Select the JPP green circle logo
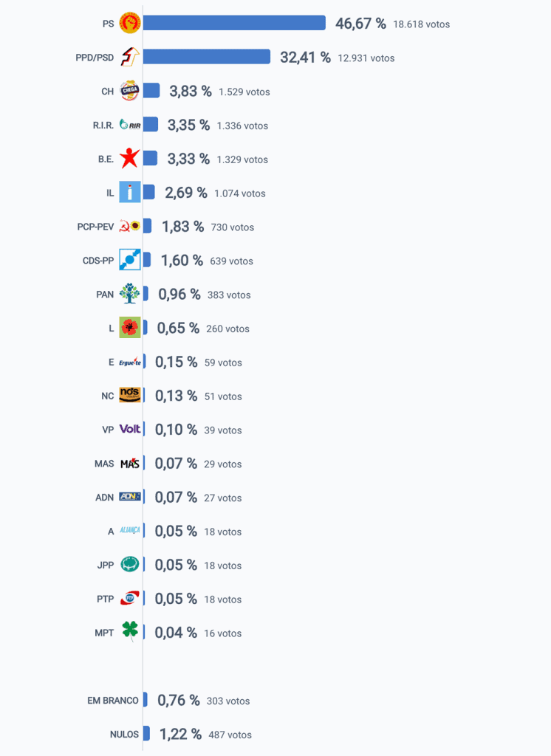The width and height of the screenshot is (551, 756). click(x=130, y=564)
